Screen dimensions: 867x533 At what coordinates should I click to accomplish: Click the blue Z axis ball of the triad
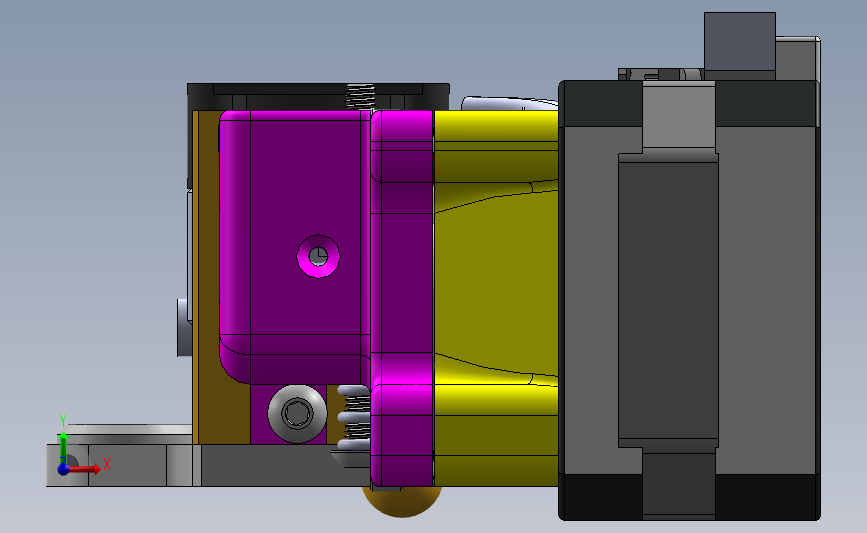pyautogui.click(x=63, y=469)
